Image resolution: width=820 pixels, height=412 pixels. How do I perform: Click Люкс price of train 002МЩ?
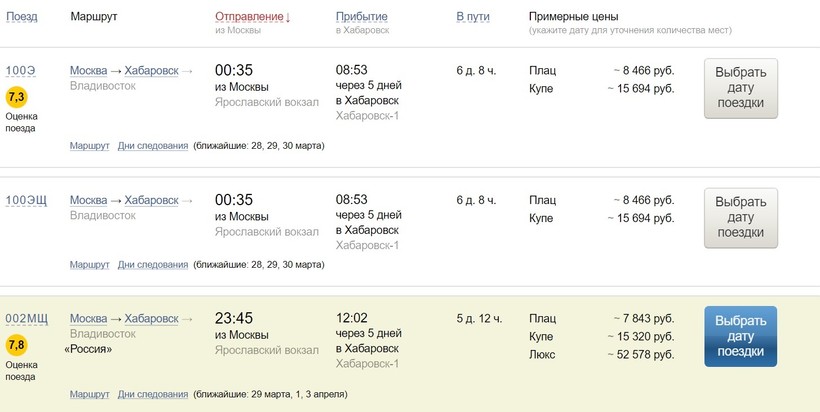641,355
